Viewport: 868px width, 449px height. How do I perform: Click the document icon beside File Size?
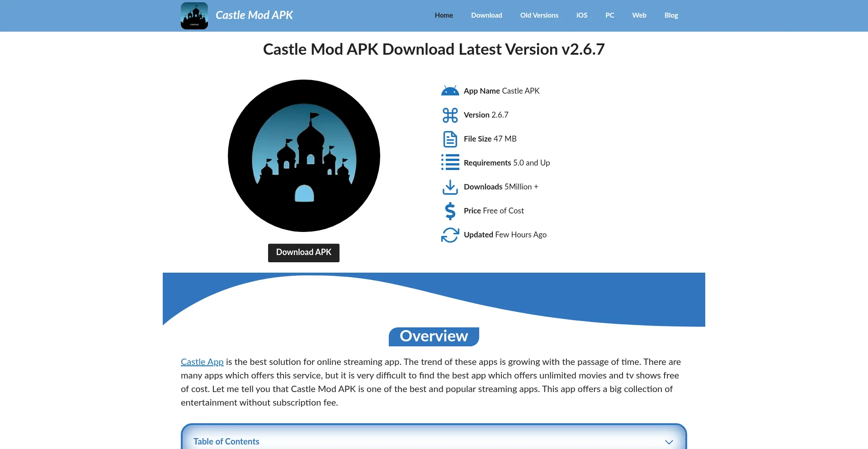click(x=450, y=139)
